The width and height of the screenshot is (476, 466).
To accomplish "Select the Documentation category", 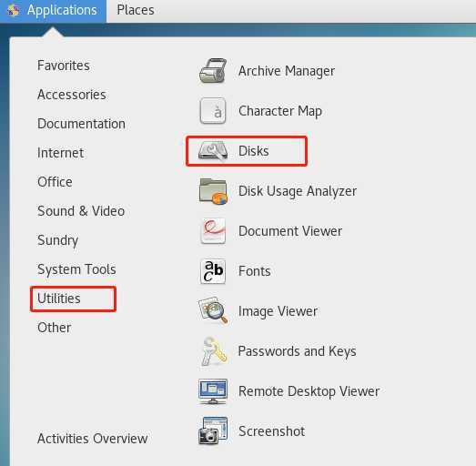I will tap(81, 124).
